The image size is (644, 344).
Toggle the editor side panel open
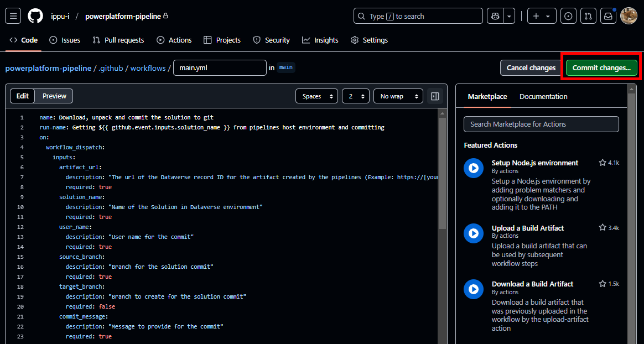pyautogui.click(x=435, y=96)
